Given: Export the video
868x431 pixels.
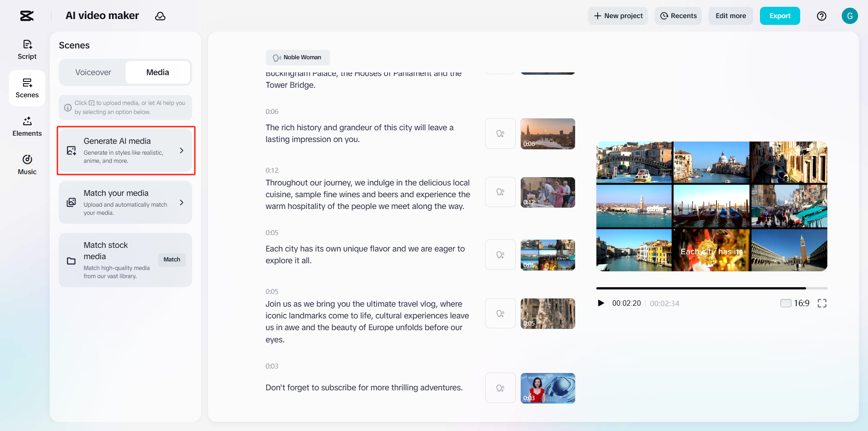Looking at the screenshot, I should (780, 16).
